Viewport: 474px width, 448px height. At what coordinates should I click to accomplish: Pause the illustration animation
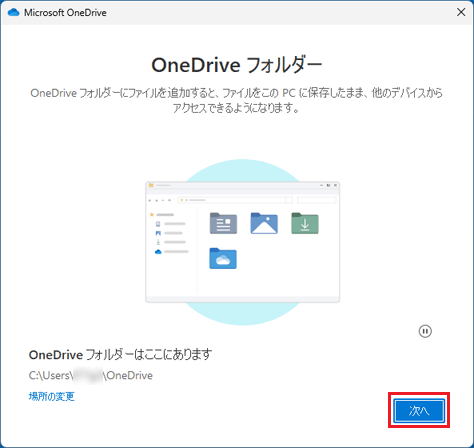[425, 331]
